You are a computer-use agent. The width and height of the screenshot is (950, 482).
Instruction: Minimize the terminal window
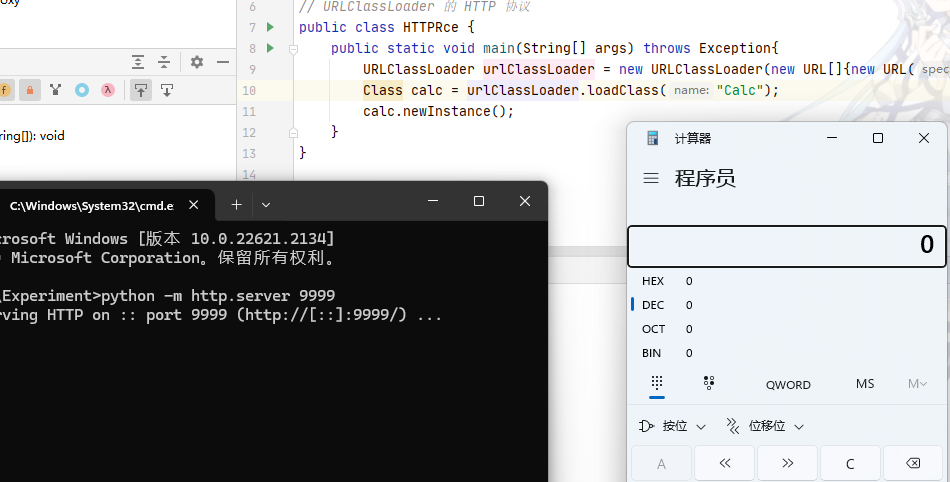pos(433,201)
